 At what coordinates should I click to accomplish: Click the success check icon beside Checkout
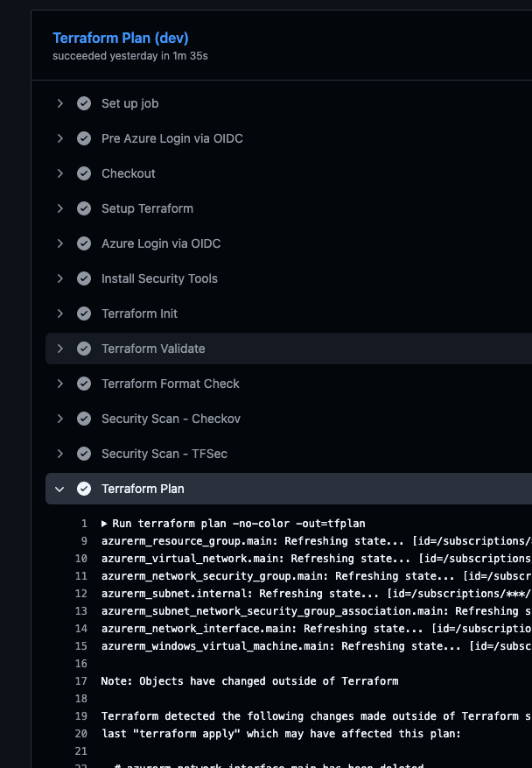(84, 173)
